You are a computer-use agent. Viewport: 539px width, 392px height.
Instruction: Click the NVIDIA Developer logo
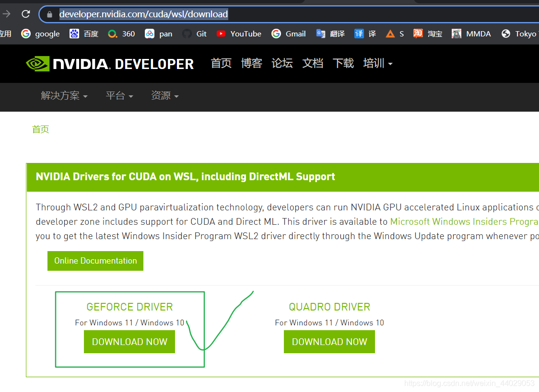click(110, 64)
